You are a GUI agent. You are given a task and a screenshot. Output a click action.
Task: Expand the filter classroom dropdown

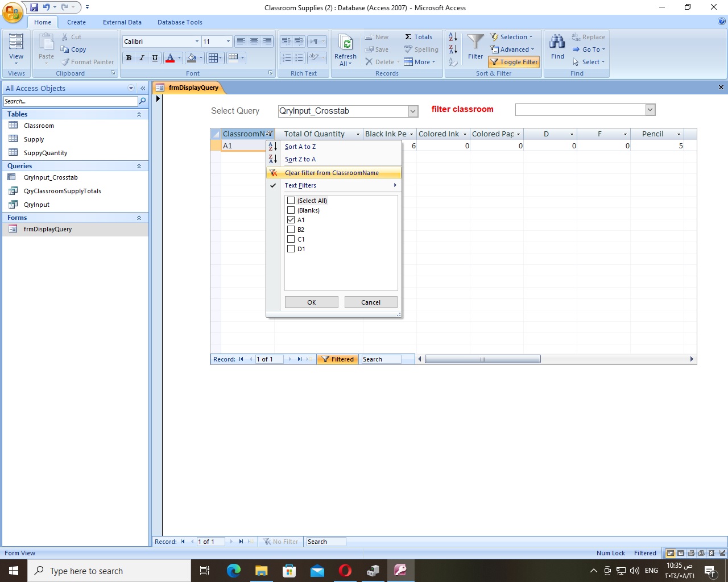651,110
